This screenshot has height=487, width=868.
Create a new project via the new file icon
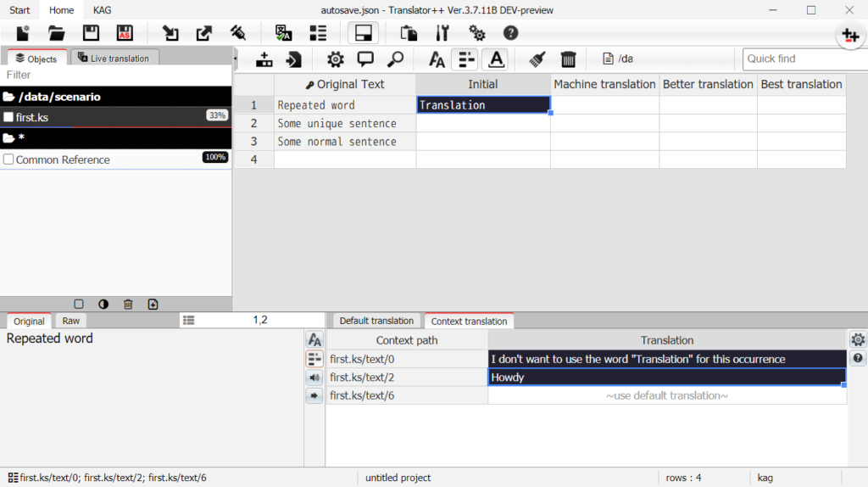coord(23,33)
